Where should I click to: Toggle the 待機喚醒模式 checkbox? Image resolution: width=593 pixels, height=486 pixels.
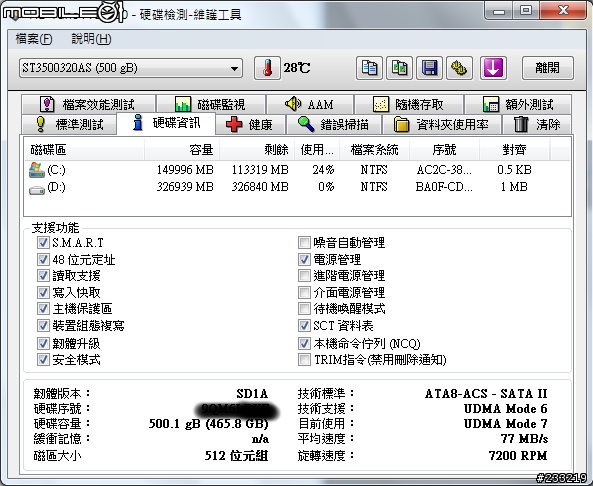tap(304, 309)
